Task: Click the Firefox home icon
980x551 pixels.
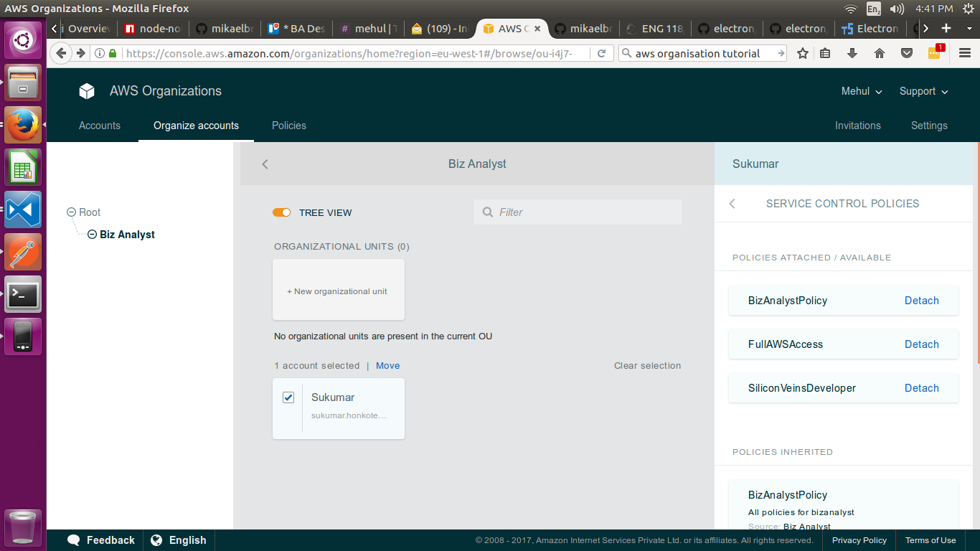Action: [880, 53]
